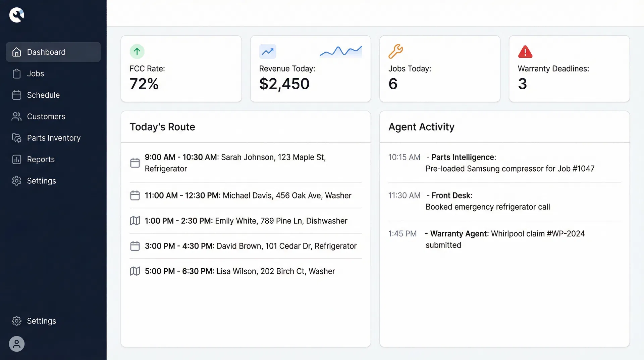Click the calendar icon beside Sarah Johnson's appointment

135,163
